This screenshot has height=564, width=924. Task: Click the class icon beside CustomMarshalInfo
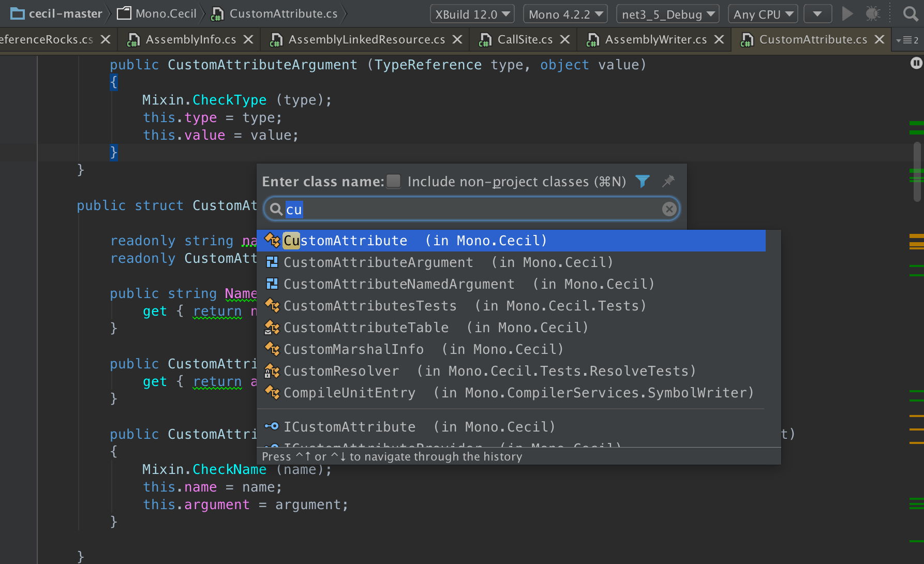272,349
